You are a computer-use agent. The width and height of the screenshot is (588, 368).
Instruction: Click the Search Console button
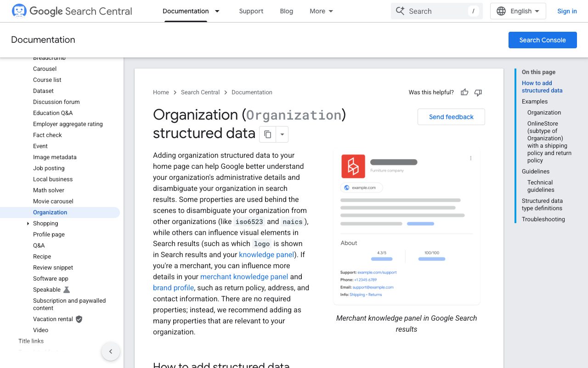tap(543, 40)
